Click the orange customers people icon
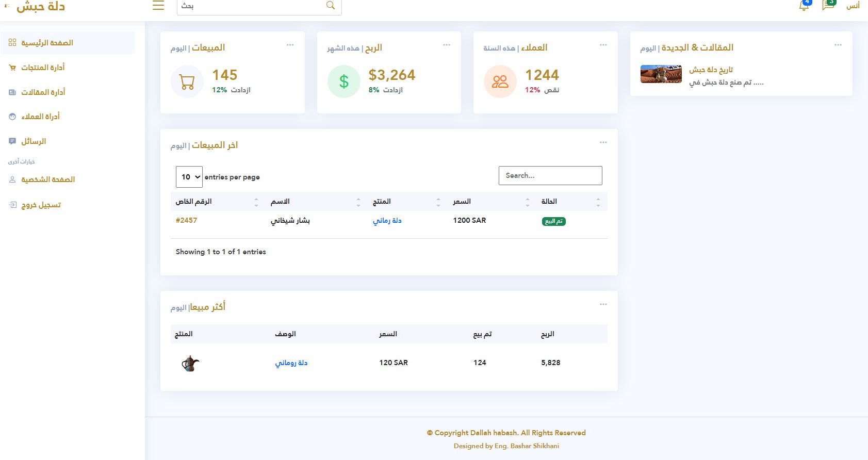This screenshot has width=868, height=460. tap(500, 81)
